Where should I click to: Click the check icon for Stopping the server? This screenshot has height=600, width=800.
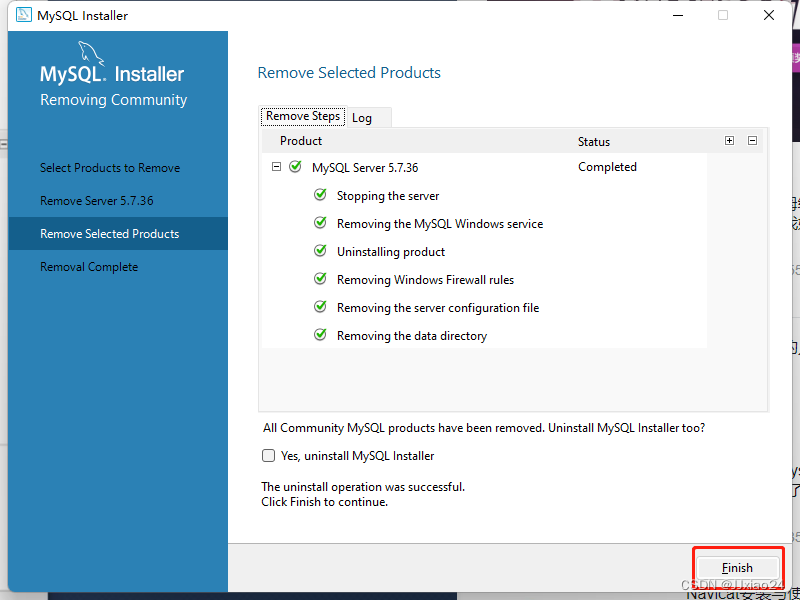point(320,195)
